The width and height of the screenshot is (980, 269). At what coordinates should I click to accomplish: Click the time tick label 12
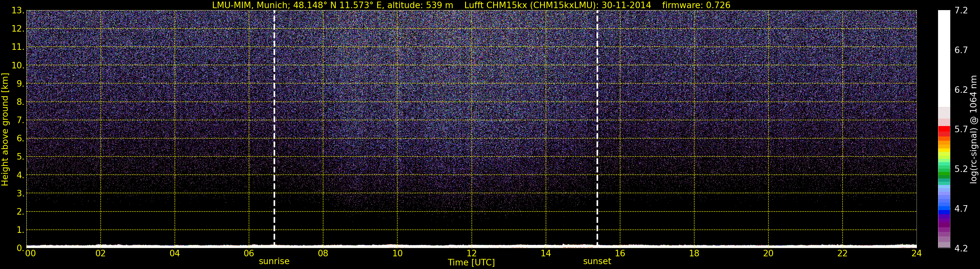pos(471,253)
